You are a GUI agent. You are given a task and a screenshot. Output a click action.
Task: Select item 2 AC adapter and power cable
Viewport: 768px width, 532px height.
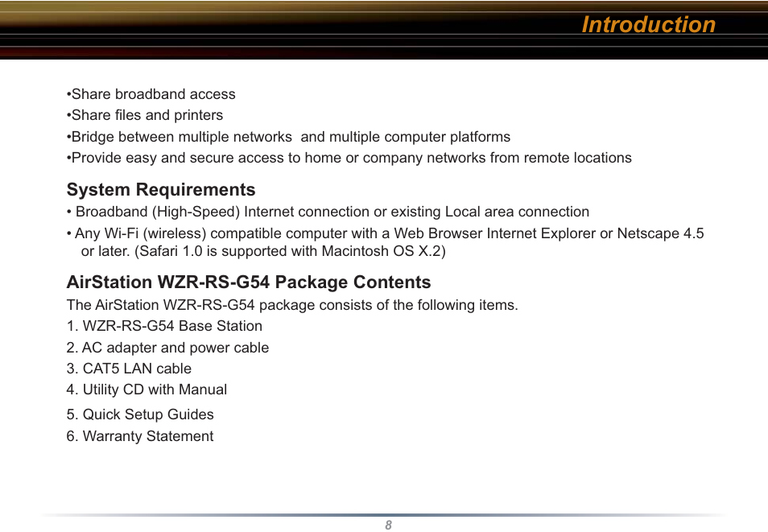tap(168, 348)
